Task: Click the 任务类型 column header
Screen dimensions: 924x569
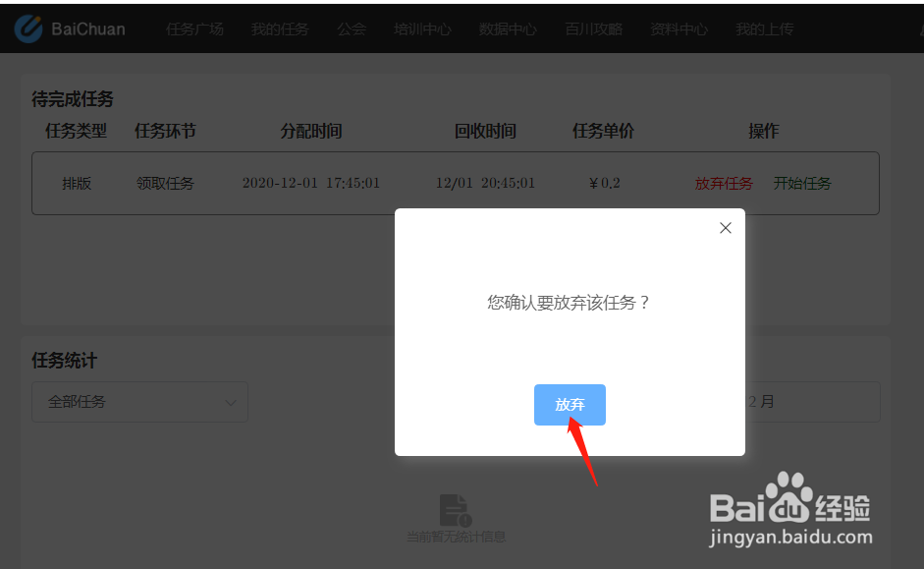Action: (76, 131)
